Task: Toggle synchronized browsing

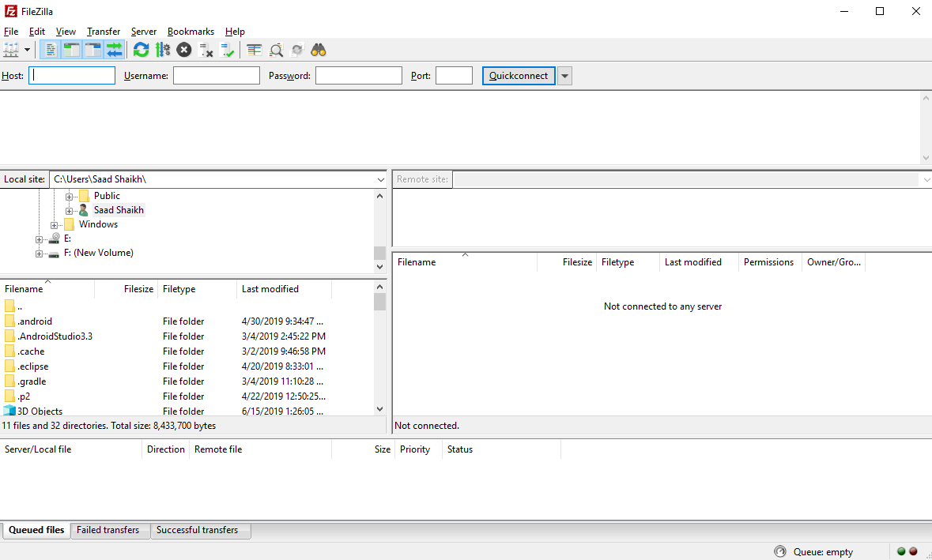Action: [297, 50]
